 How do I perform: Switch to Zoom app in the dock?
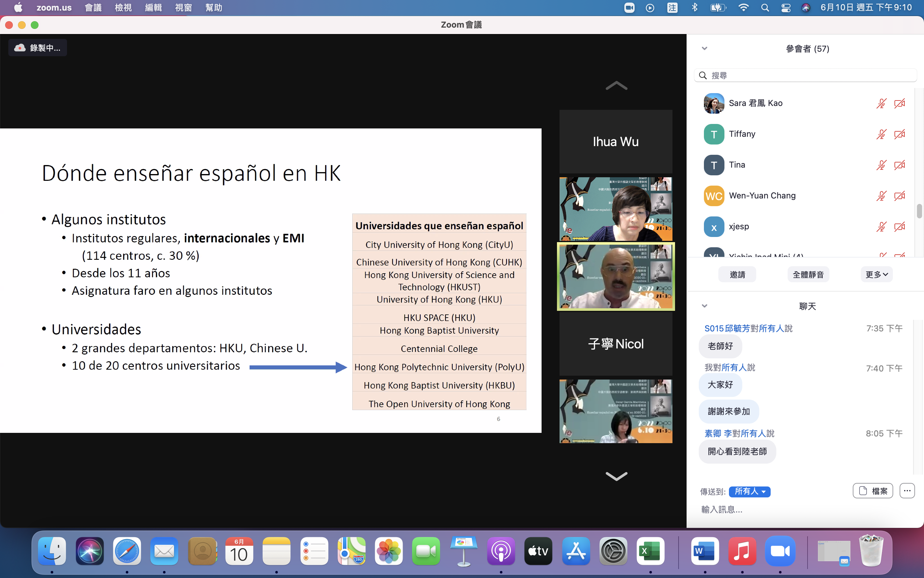click(x=780, y=551)
